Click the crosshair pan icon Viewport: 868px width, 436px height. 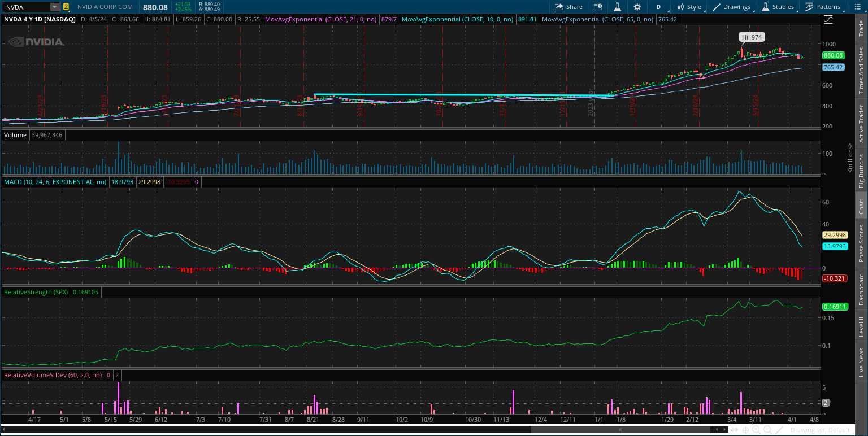(746, 430)
